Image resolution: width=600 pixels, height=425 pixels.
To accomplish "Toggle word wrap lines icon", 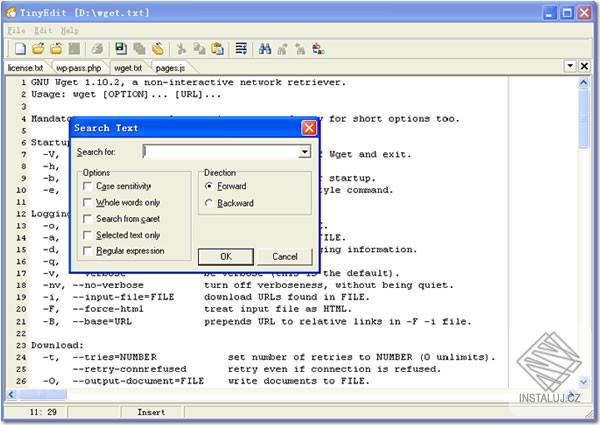I will (241, 49).
